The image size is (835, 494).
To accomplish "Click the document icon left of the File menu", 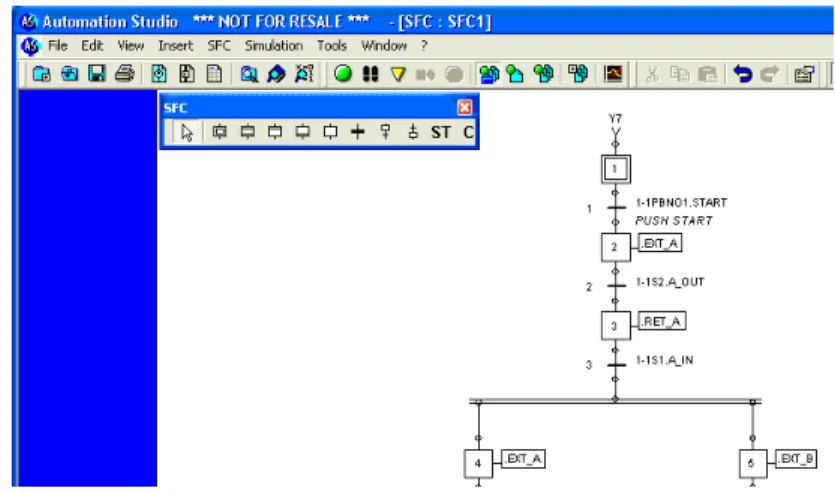I will [x=30, y=46].
